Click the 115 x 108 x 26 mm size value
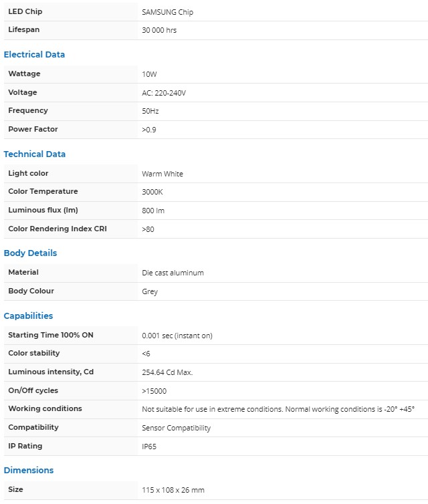This screenshot has height=504, width=428. (173, 490)
